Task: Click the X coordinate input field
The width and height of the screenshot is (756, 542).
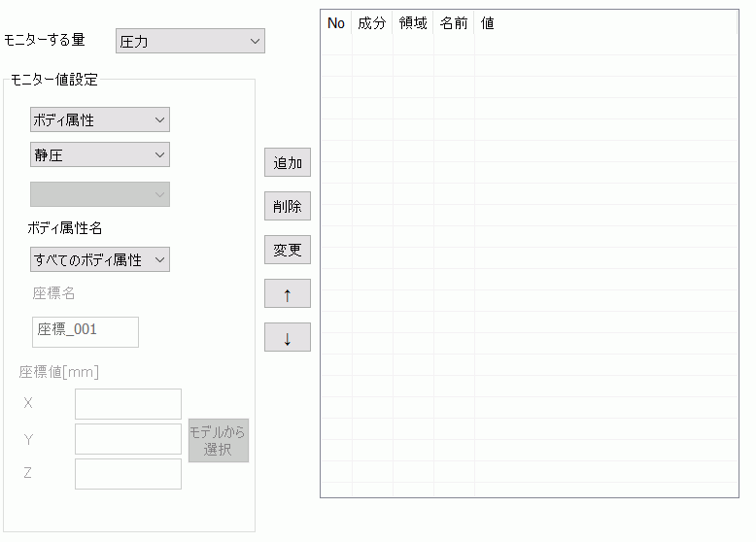Action: pos(128,404)
